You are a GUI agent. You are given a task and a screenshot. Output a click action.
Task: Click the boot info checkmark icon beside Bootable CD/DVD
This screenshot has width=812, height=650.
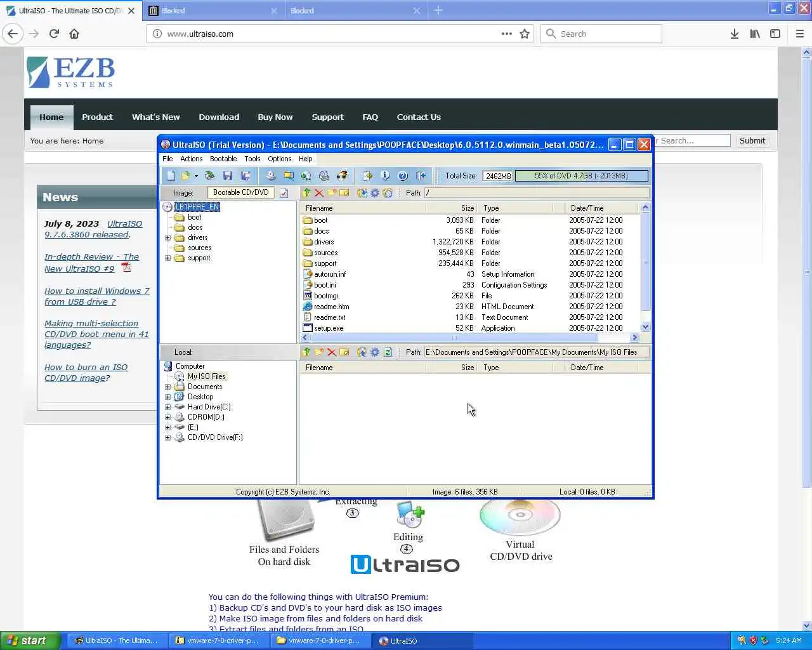[x=284, y=193]
